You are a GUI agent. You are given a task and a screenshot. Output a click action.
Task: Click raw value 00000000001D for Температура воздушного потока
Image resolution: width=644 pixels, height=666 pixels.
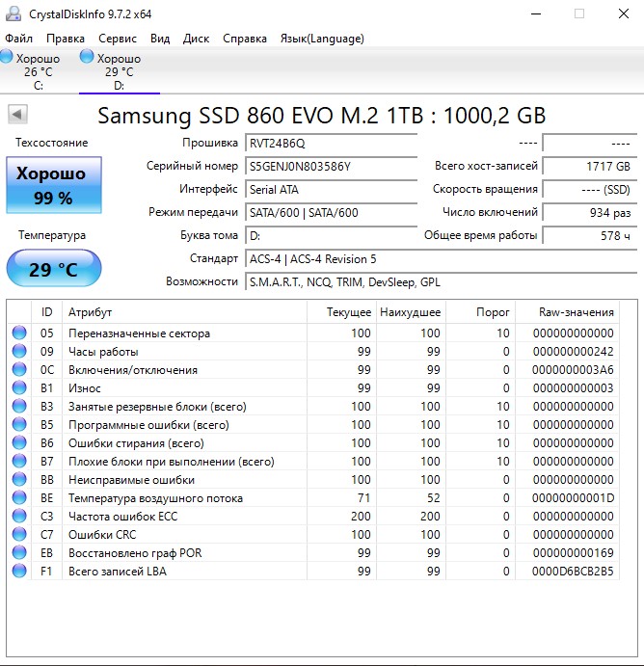(573, 497)
